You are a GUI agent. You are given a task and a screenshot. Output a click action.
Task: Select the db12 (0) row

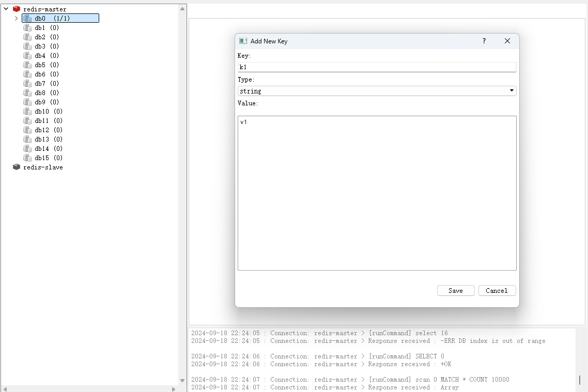[49, 130]
